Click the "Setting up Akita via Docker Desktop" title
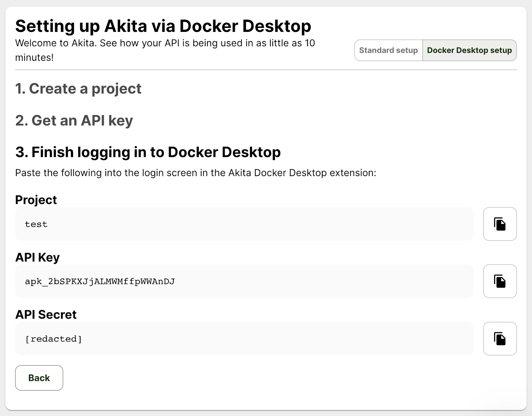This screenshot has height=416, width=532. [163, 26]
